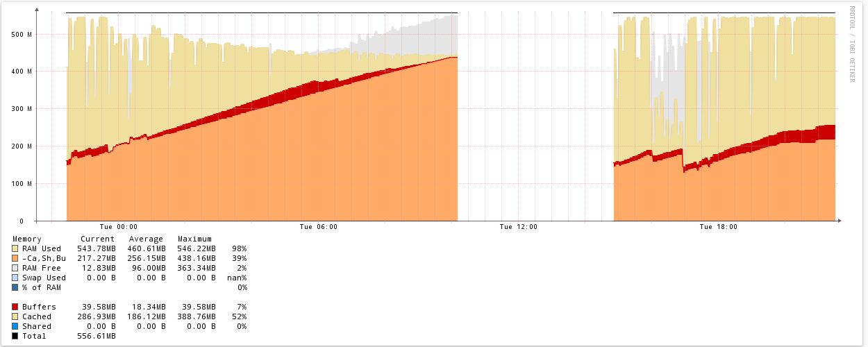Click the red Buffers legend swatch
The width and height of the screenshot is (868, 347).
pos(15,307)
